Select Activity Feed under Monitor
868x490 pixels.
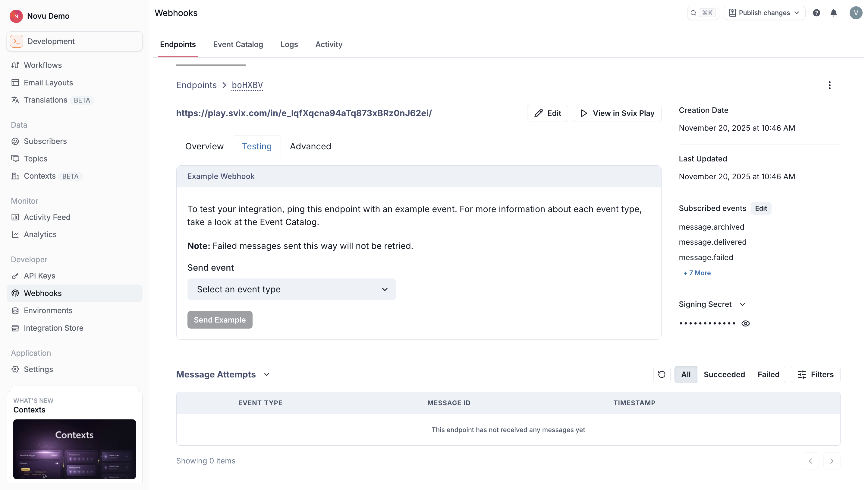(47, 217)
